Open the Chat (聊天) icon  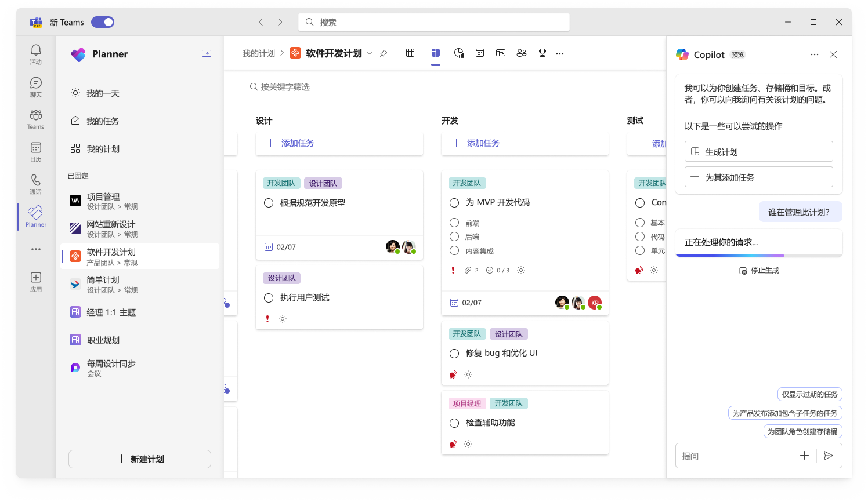click(36, 83)
